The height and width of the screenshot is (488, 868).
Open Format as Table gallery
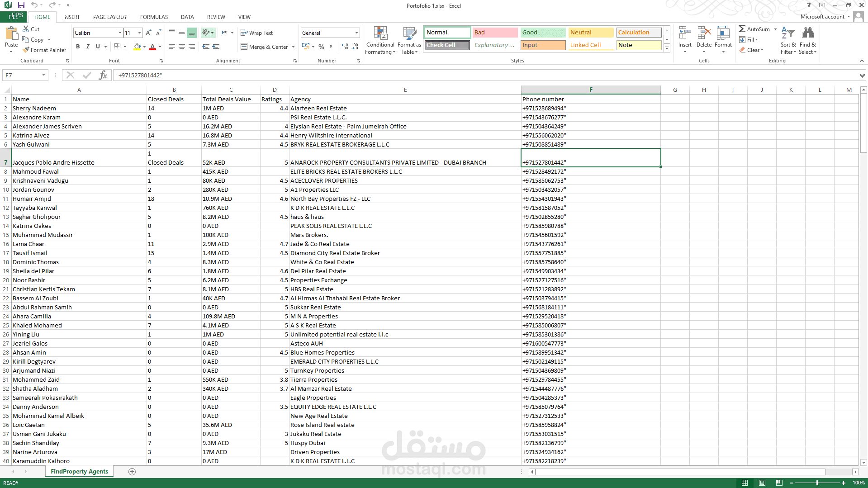pyautogui.click(x=409, y=40)
